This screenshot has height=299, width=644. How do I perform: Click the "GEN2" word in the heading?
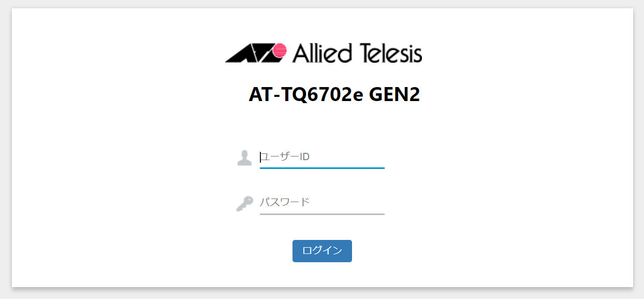394,95
